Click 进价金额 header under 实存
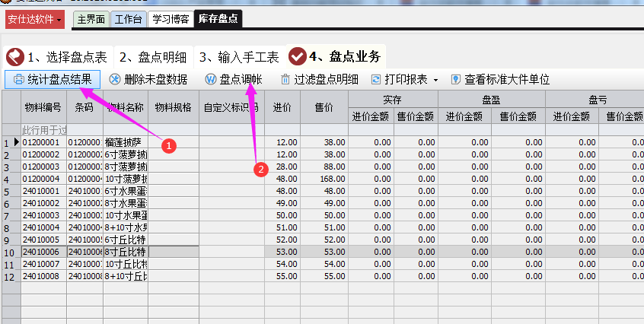 coord(371,116)
